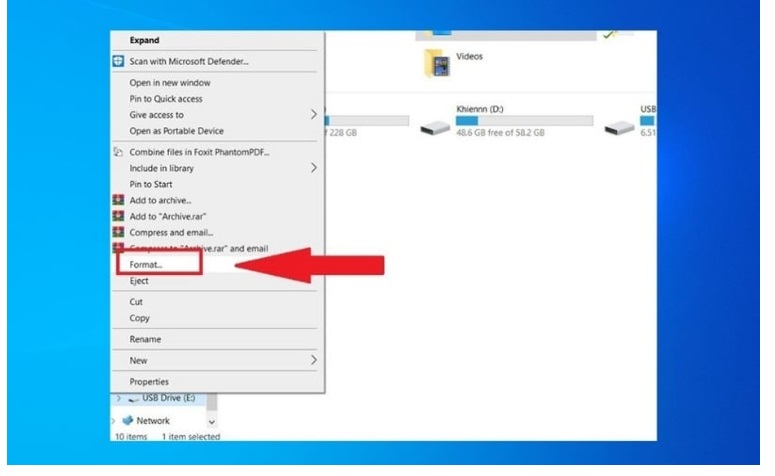The image size is (775, 476).
Task: Select the Khiennn (D:) drive icon
Action: 435,126
